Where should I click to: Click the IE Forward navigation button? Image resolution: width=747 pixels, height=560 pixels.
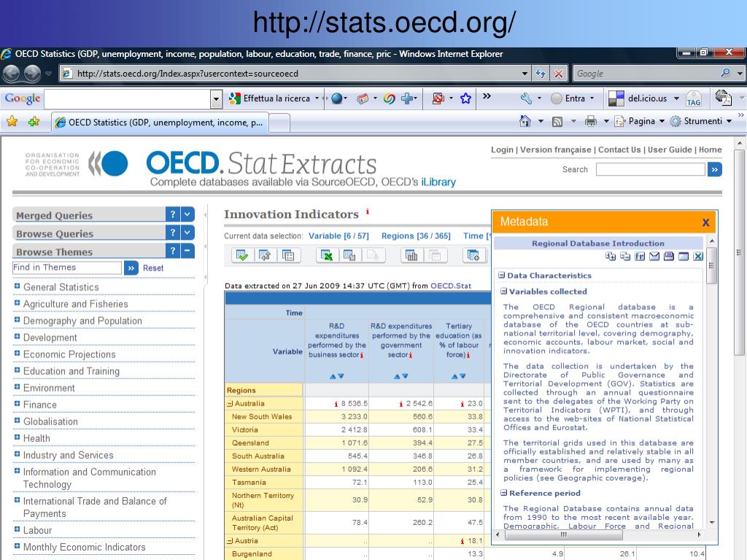coord(32,74)
